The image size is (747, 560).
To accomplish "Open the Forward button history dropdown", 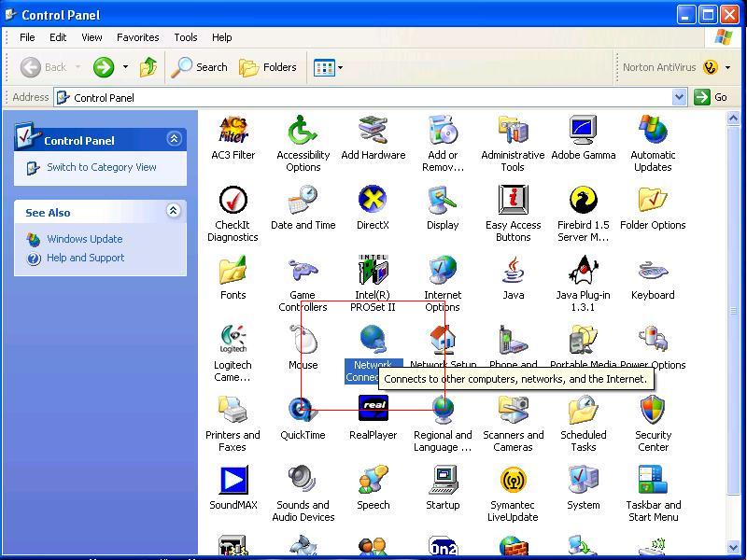I will click(x=125, y=66).
